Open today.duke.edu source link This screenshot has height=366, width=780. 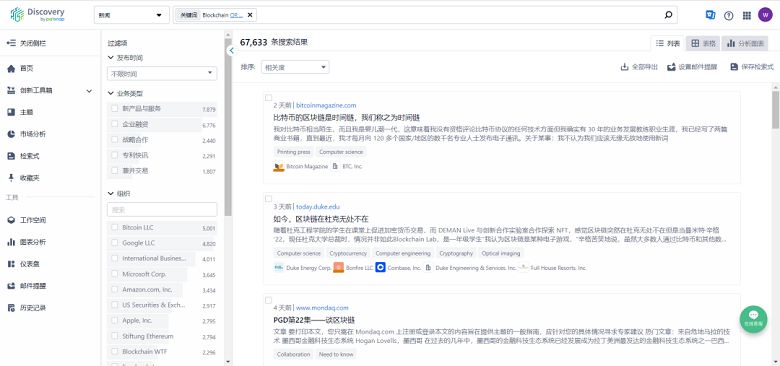click(x=318, y=206)
